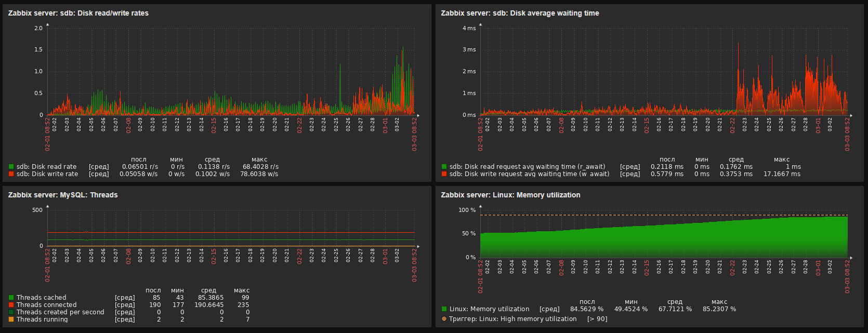The height and width of the screenshot is (333, 868).
Task: Click the green memory utilization graph area
Action: click(x=664, y=242)
